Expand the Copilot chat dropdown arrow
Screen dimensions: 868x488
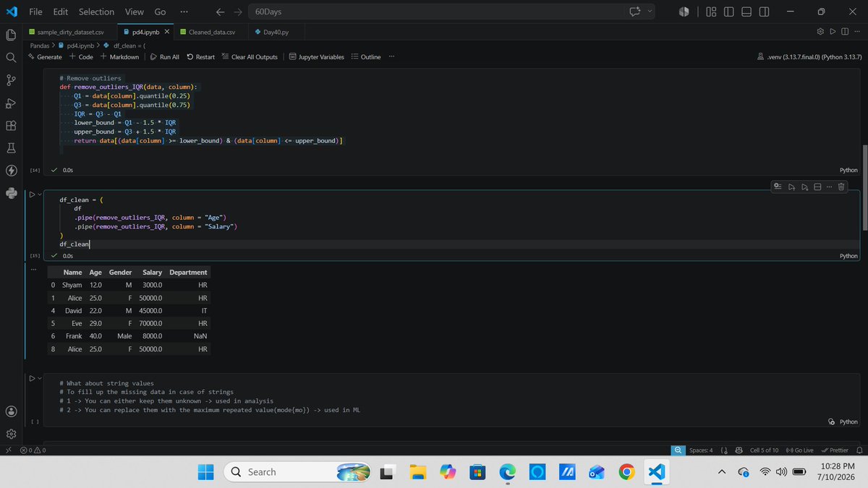pyautogui.click(x=649, y=12)
